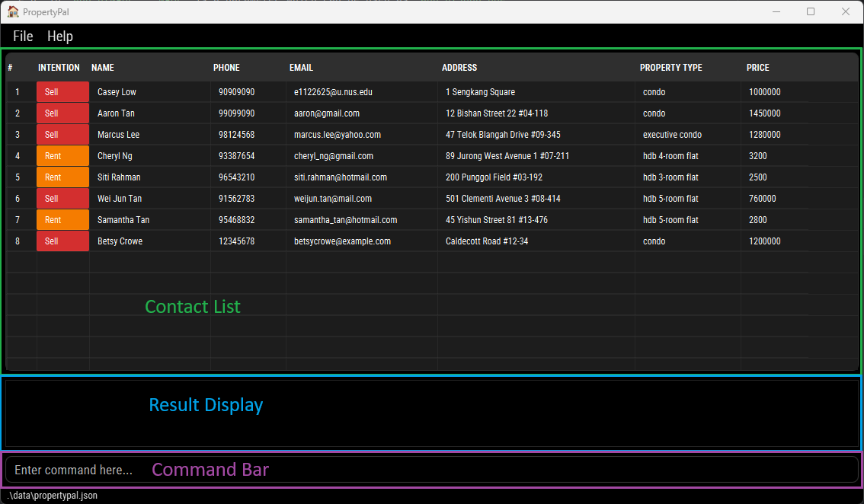The image size is (864, 504).
Task: Click the # column header
Action: click(x=11, y=67)
